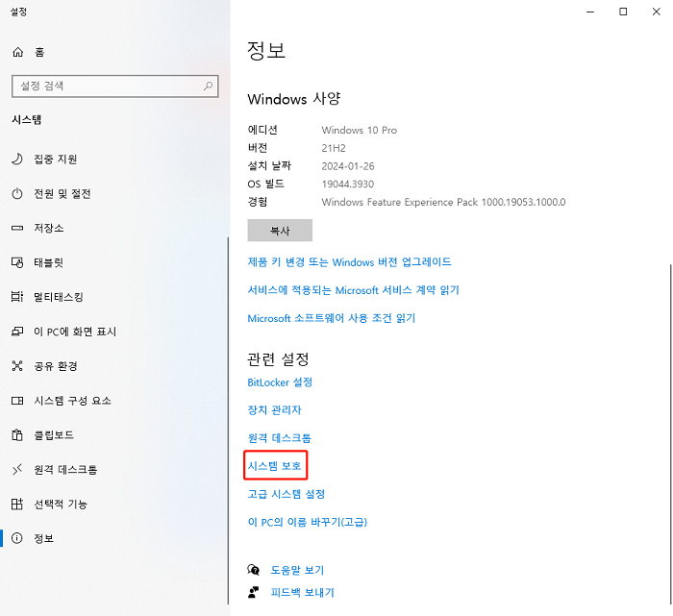Image resolution: width=673 pixels, height=616 pixels.
Task: Close the 설정 window
Action: click(x=657, y=12)
